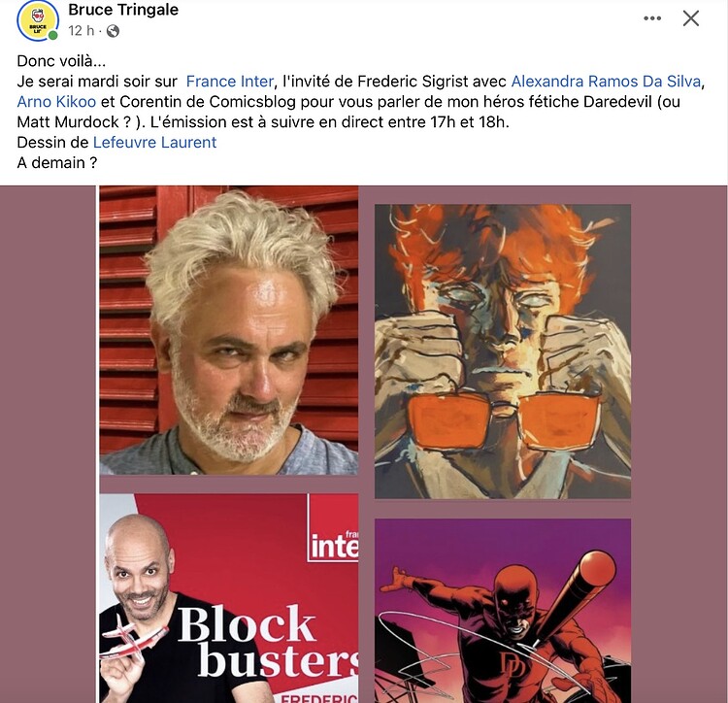Click the orange glasses in the painting
The height and width of the screenshot is (703, 728).
[504, 422]
